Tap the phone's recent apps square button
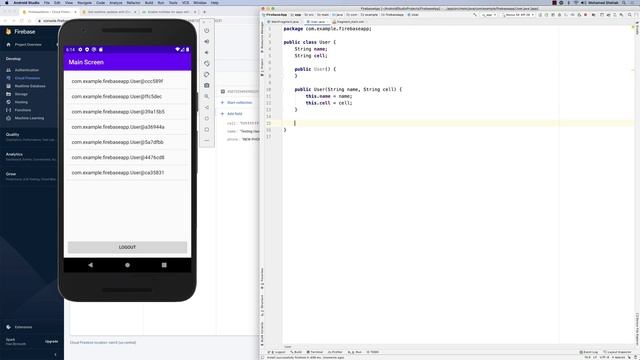The height and width of the screenshot is (360, 640). click(x=164, y=265)
